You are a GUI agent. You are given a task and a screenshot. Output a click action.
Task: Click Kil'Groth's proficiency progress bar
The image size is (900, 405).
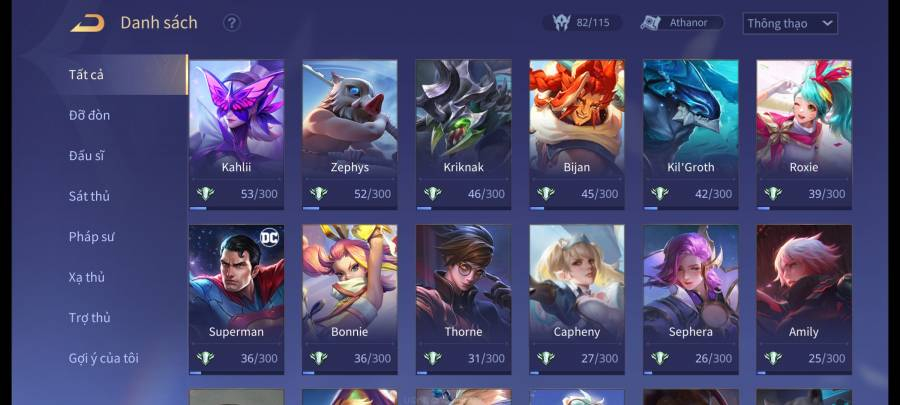[690, 208]
